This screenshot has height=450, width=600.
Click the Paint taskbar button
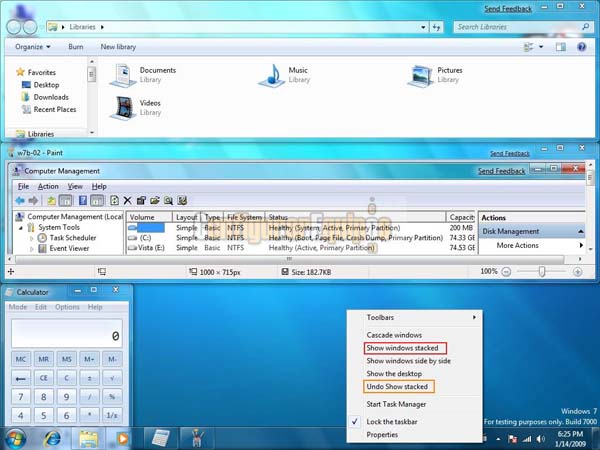click(197, 439)
